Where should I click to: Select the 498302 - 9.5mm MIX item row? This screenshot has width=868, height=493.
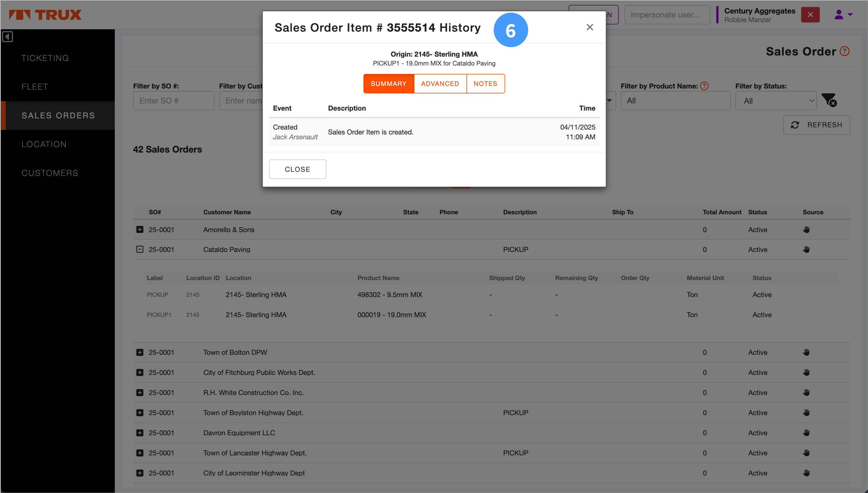(491, 295)
